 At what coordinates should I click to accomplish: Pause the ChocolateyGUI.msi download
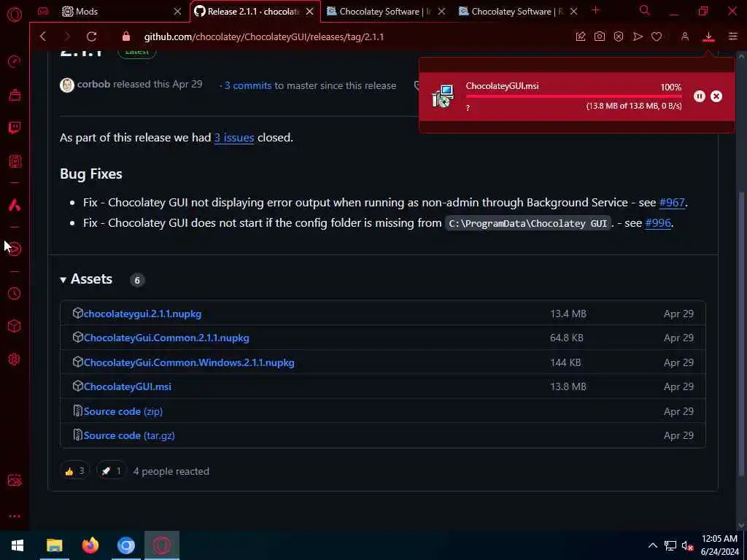click(x=699, y=96)
